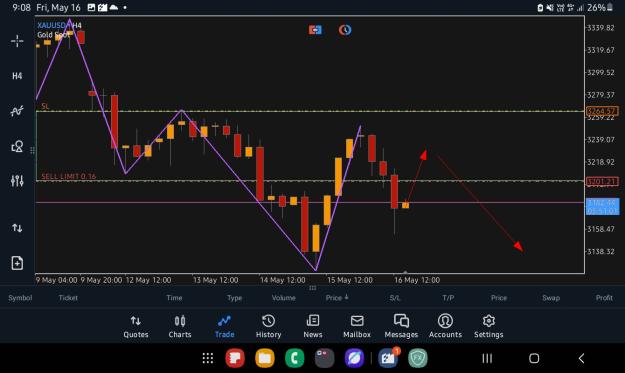625x373 pixels.
Task: Tap the 16 May 12:00 time label
Action: (x=417, y=280)
